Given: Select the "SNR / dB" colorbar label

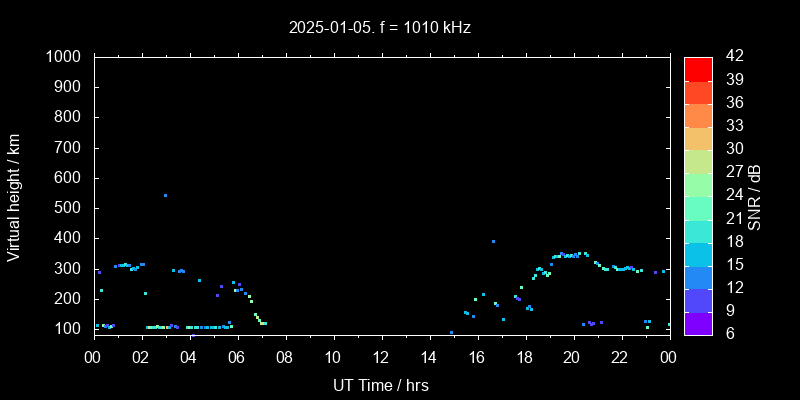Looking at the screenshot, I should (755, 196).
